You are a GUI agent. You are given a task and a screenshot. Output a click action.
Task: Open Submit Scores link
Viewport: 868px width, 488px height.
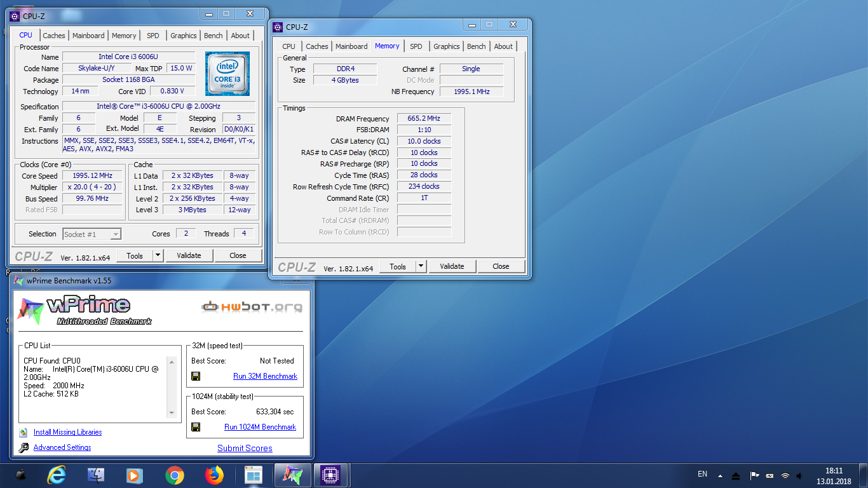coord(245,448)
